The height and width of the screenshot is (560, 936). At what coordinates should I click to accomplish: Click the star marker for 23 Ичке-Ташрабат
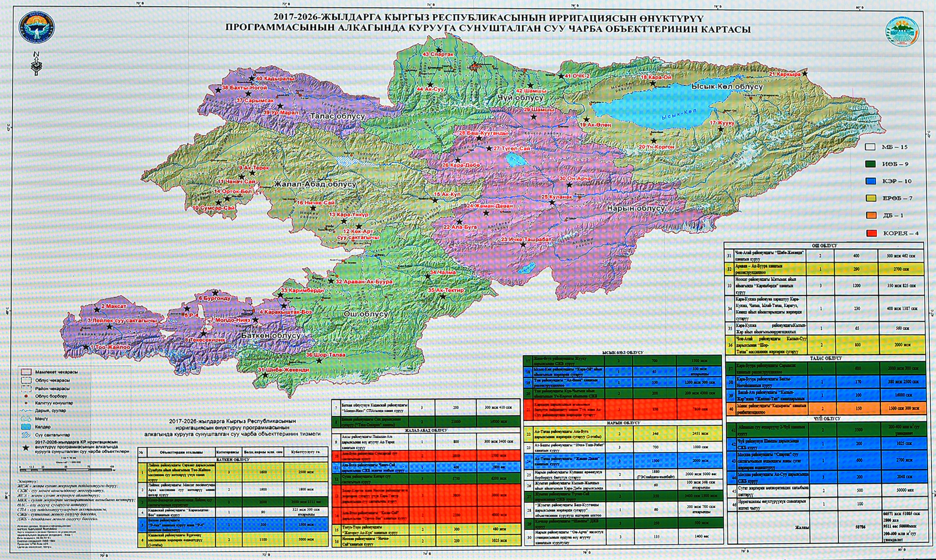523,244
